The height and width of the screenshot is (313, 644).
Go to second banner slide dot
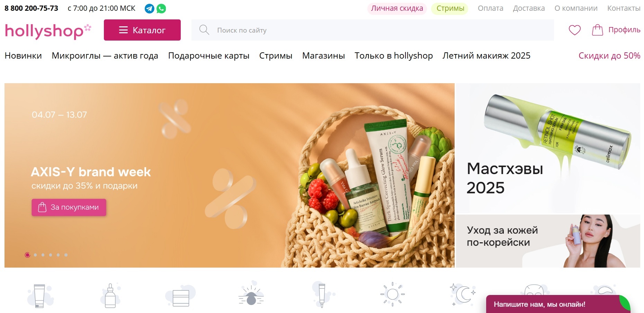[35, 255]
